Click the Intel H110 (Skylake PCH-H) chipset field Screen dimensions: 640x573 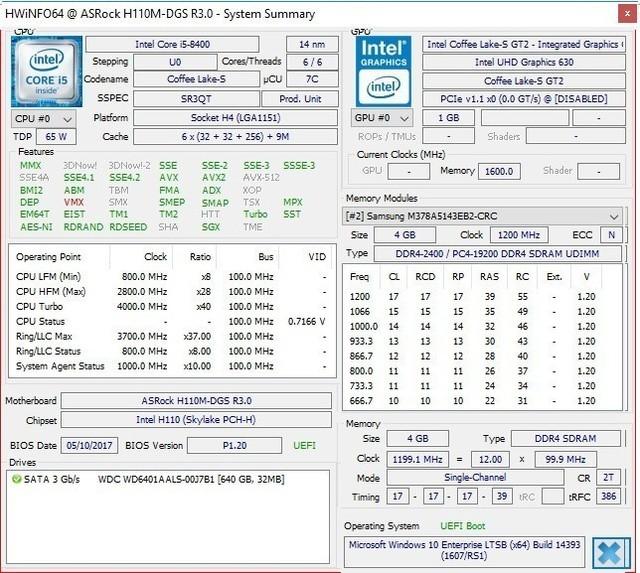coord(196,420)
